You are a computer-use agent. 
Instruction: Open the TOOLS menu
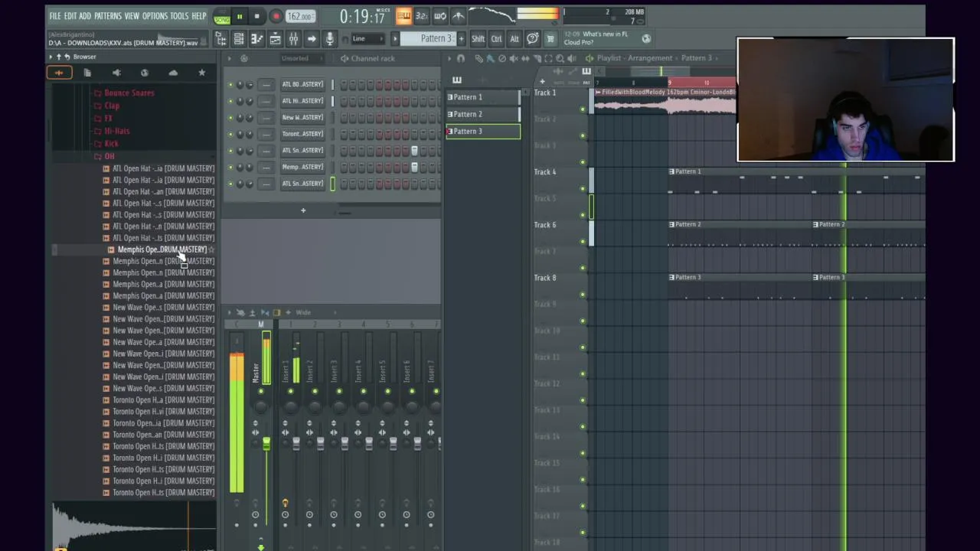179,16
